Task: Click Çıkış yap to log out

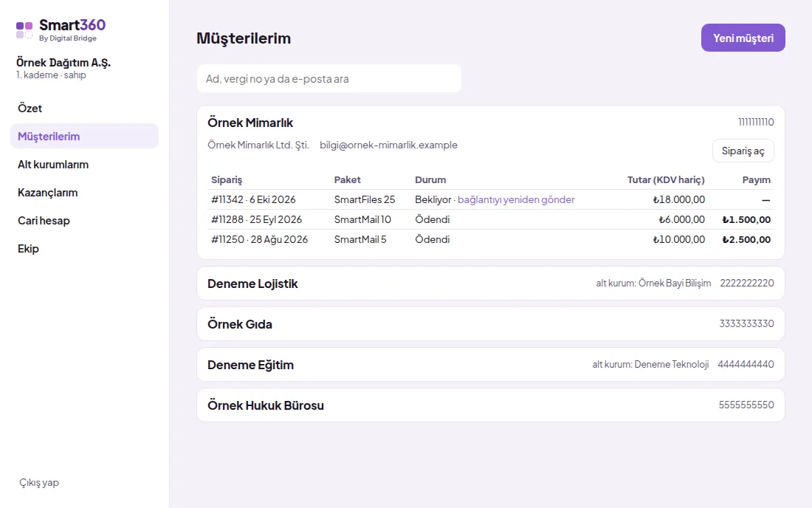Action: (39, 483)
